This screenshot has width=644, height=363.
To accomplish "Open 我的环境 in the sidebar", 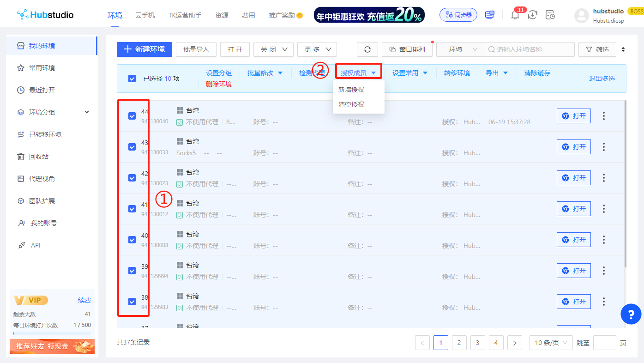I will pyautogui.click(x=51, y=46).
